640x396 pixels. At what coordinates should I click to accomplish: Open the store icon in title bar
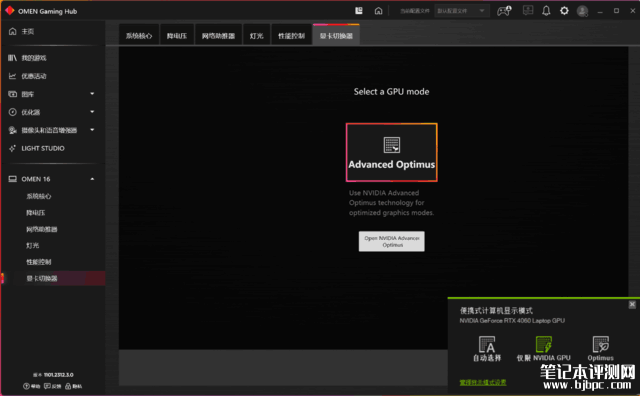(x=359, y=11)
